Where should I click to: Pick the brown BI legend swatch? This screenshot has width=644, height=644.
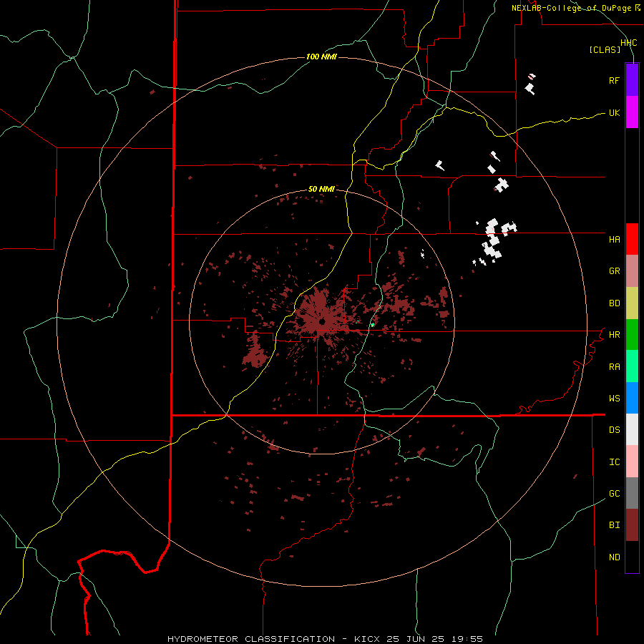click(632, 525)
